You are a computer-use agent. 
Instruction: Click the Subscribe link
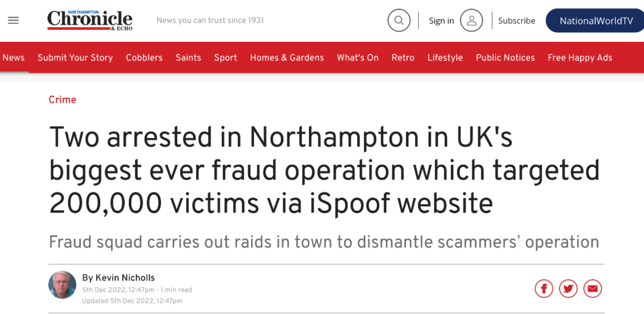pos(516,20)
